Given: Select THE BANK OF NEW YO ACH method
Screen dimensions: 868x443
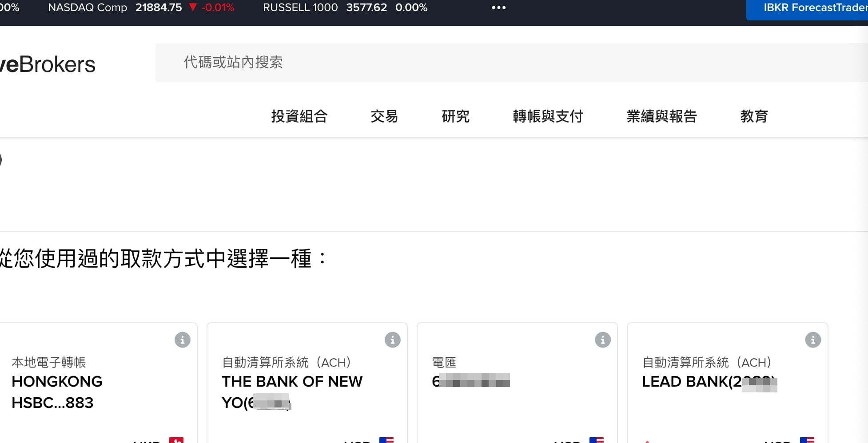Looking at the screenshot, I should click(307, 383).
